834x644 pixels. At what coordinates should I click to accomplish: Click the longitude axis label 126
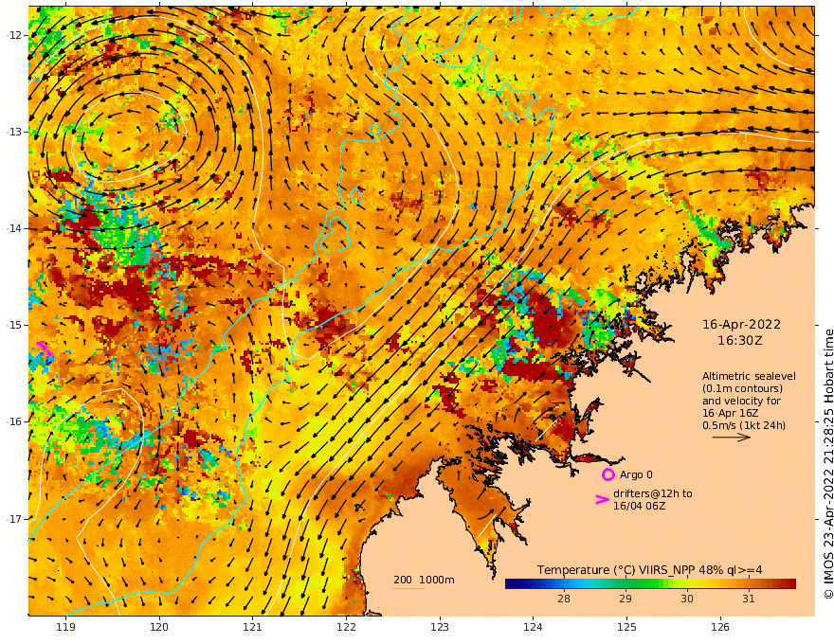pyautogui.click(x=720, y=628)
